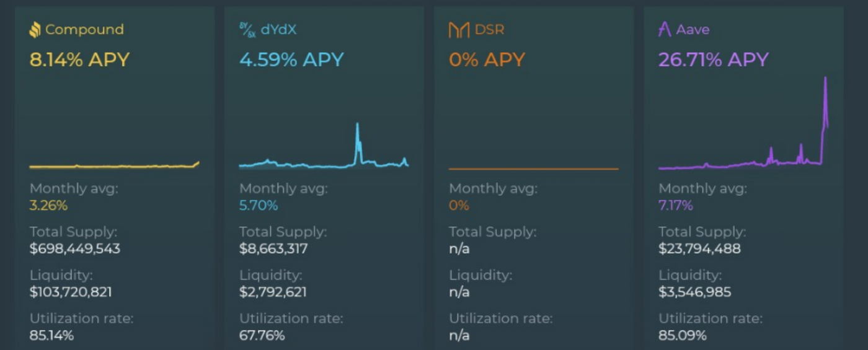The width and height of the screenshot is (868, 350).
Task: Select the Aave protocol title
Action: [x=693, y=30]
